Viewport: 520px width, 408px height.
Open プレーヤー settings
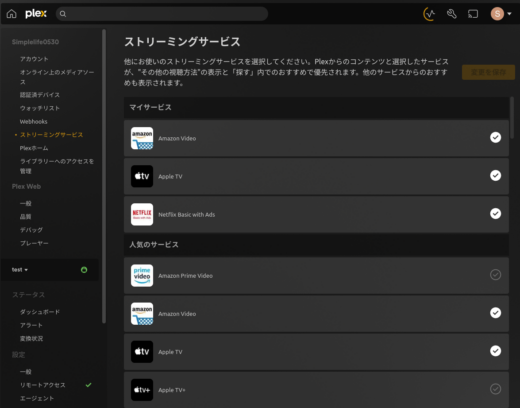34,243
